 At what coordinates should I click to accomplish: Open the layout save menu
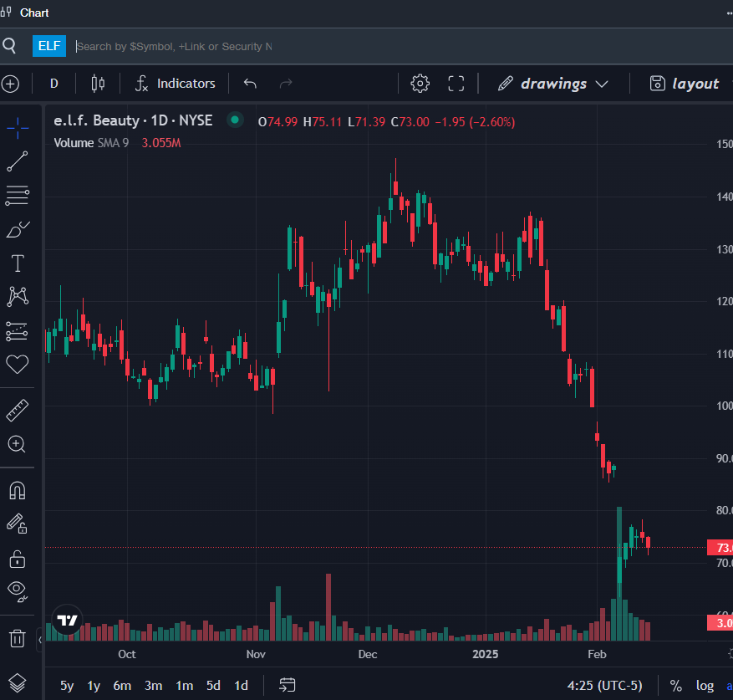click(x=685, y=84)
